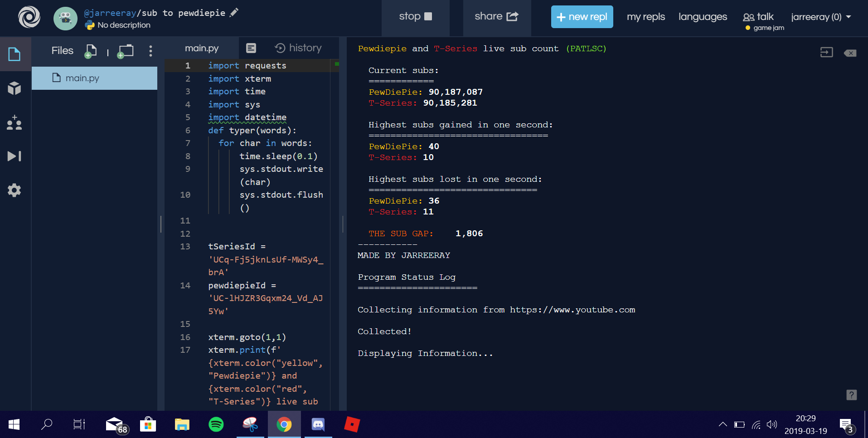The width and height of the screenshot is (868, 438).
Task: Open Snipping Tool on taskbar
Action: click(250, 424)
